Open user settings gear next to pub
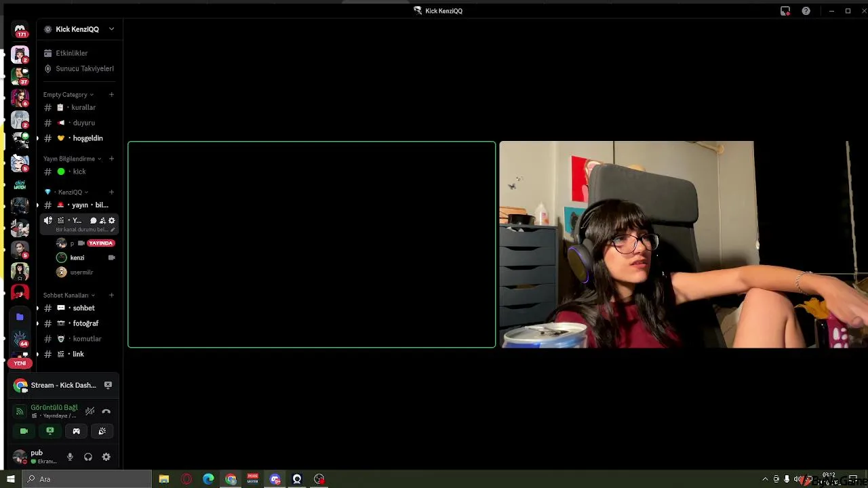 [x=106, y=457]
